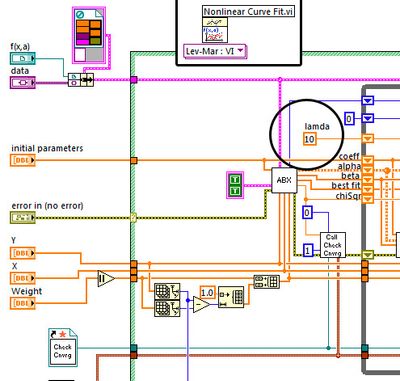Screen dimensions: 400x381
Task: Open the Lev-Mar : VI dropdown
Action: (x=215, y=51)
